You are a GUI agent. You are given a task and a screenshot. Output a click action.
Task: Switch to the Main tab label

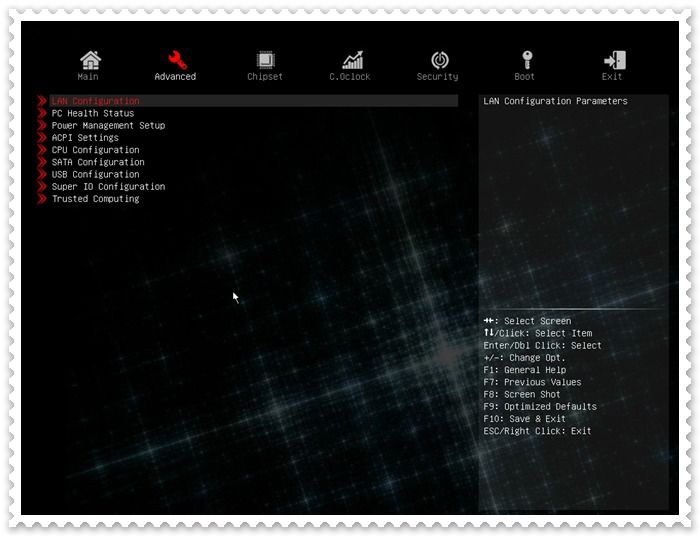coord(88,77)
